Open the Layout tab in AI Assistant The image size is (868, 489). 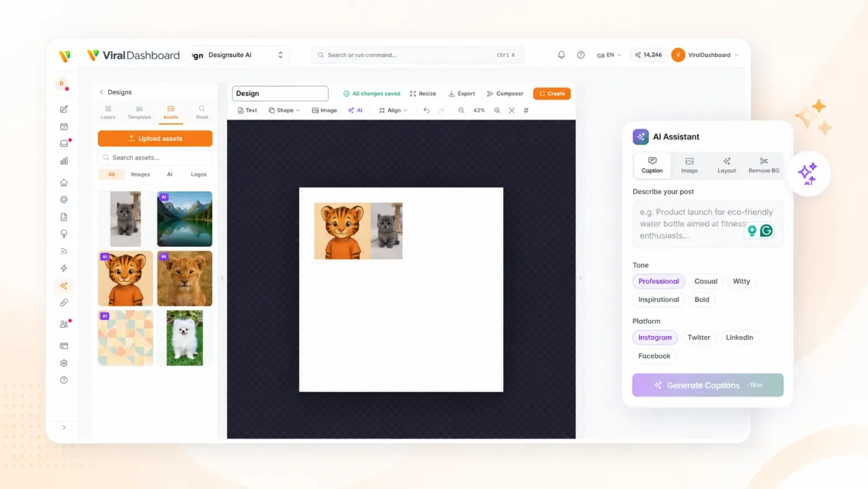(x=727, y=166)
